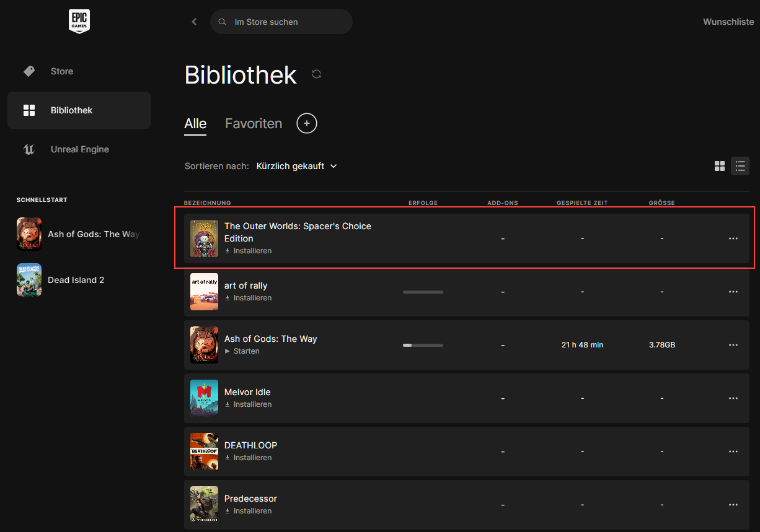The height and width of the screenshot is (532, 760).
Task: Open more options for Melvor Idle
Action: pos(733,398)
